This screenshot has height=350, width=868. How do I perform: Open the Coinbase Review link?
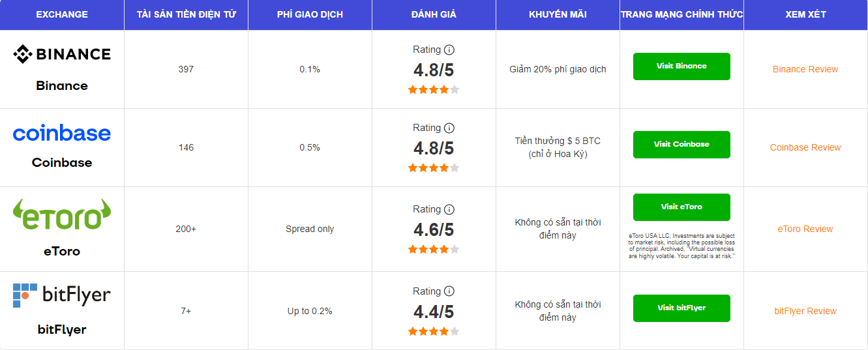coord(805,147)
